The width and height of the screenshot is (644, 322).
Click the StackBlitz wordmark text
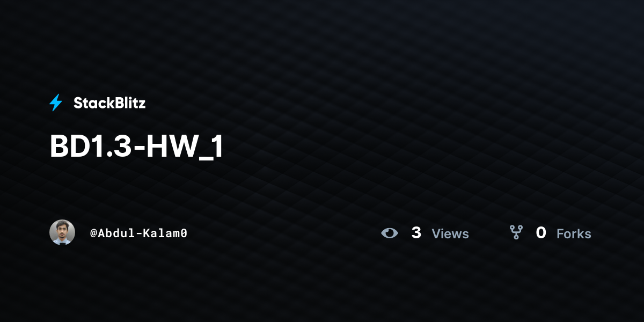[109, 103]
